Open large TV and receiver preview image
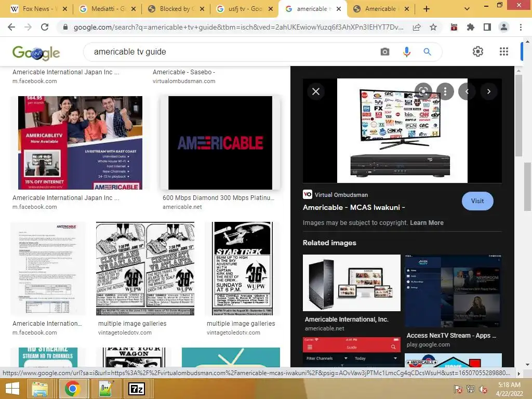 point(402,130)
